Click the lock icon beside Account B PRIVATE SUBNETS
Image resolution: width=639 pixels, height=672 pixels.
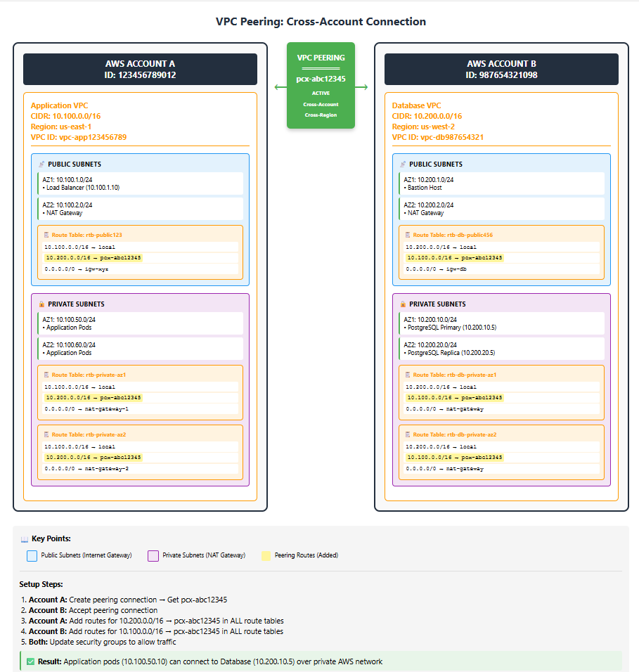click(403, 304)
